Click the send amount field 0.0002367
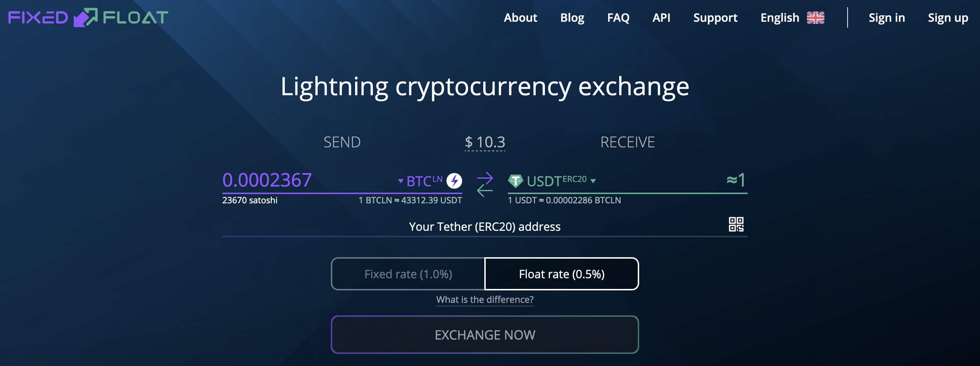 308,180
